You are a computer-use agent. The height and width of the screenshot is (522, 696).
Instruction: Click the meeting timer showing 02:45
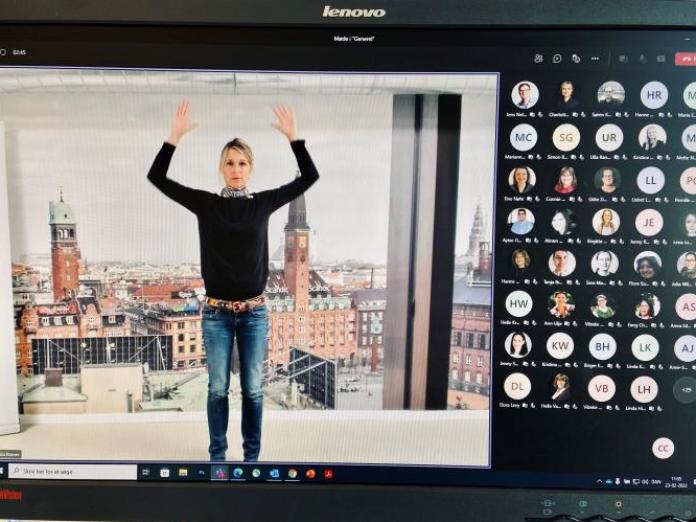point(19,52)
